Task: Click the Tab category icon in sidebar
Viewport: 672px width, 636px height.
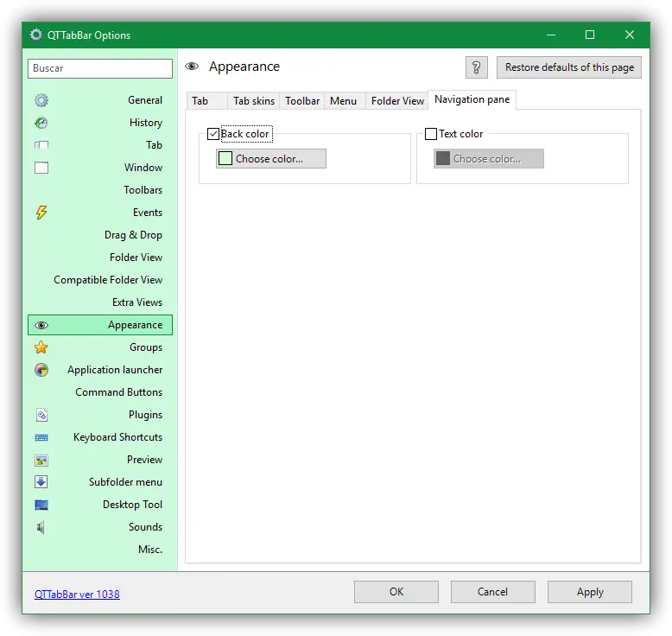Action: [x=41, y=145]
